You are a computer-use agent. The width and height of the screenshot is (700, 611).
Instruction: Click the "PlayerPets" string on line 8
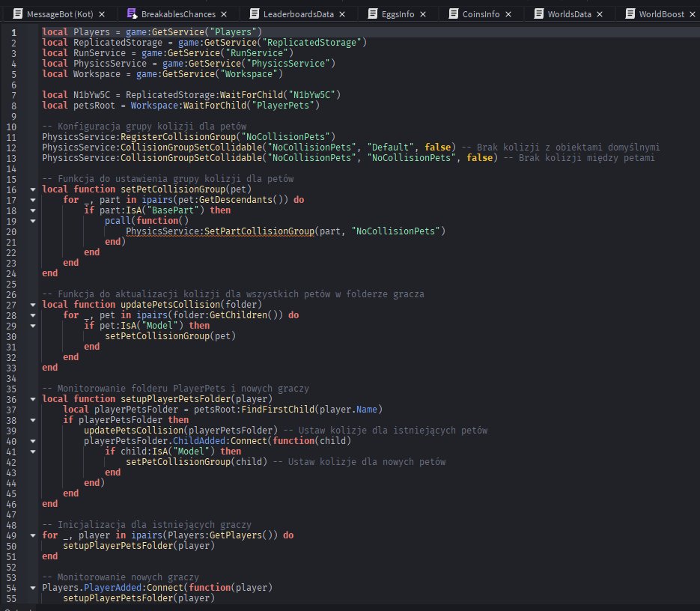(283, 106)
